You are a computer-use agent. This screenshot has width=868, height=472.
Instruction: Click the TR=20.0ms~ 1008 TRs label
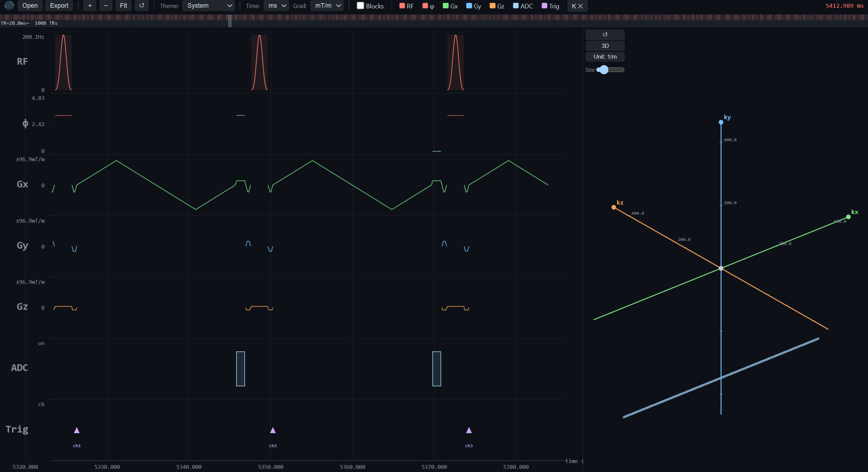pos(29,23)
